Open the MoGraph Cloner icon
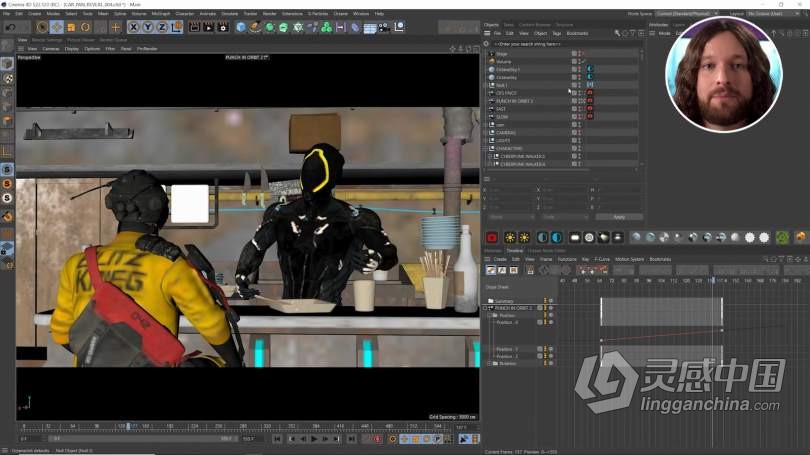 (326, 27)
